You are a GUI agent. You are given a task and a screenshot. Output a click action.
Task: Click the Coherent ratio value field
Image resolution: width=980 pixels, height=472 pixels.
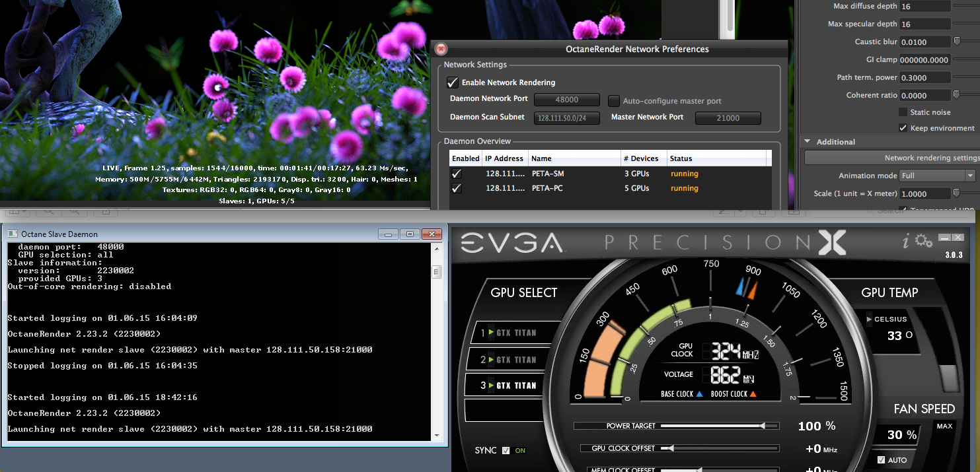[x=925, y=95]
